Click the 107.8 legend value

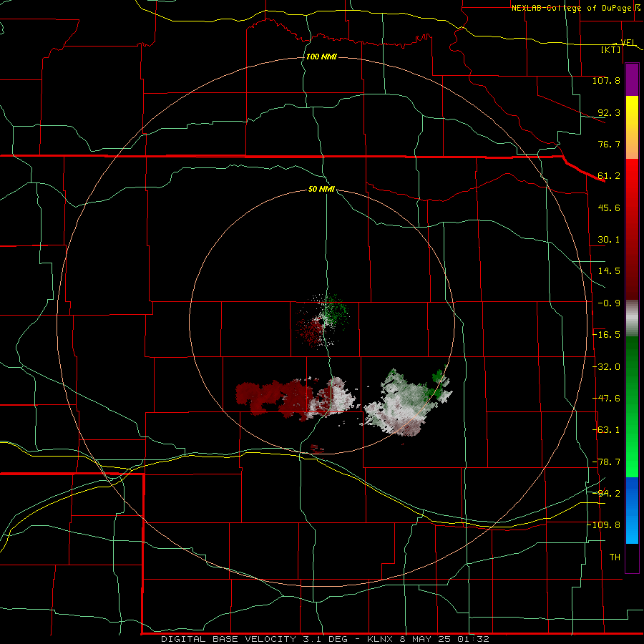point(606,80)
